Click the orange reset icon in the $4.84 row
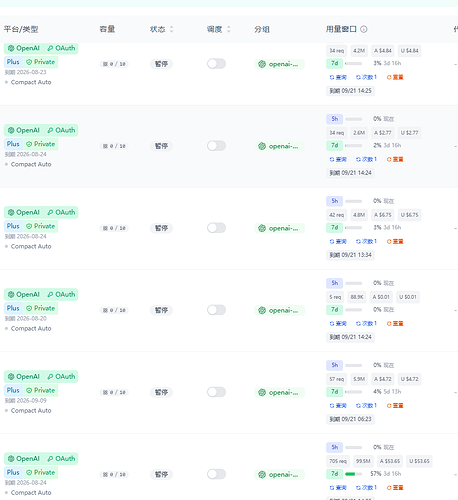The width and height of the screenshot is (458, 500). pos(389,77)
